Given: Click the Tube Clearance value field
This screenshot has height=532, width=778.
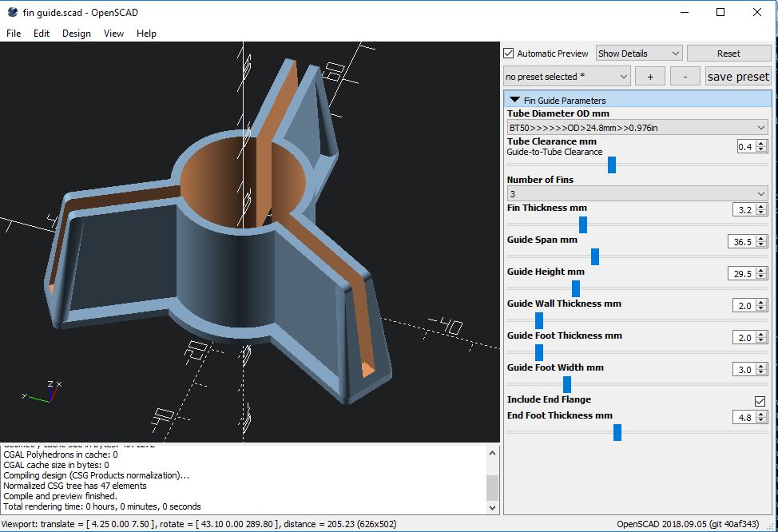Looking at the screenshot, I should [x=746, y=146].
